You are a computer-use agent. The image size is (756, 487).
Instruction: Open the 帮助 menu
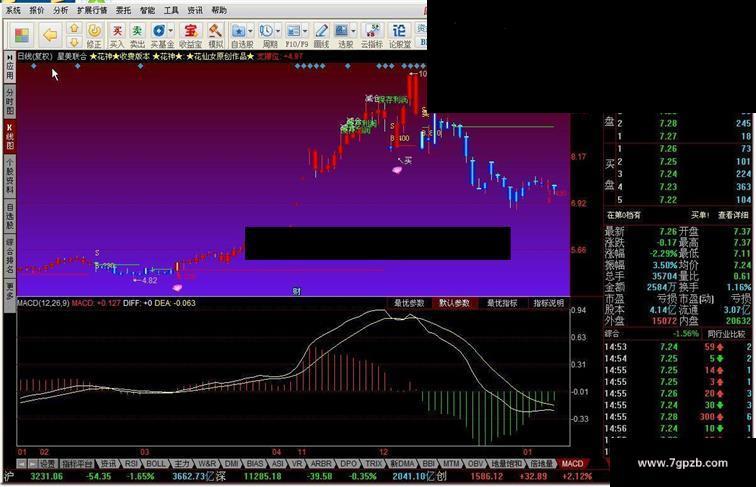click(219, 10)
